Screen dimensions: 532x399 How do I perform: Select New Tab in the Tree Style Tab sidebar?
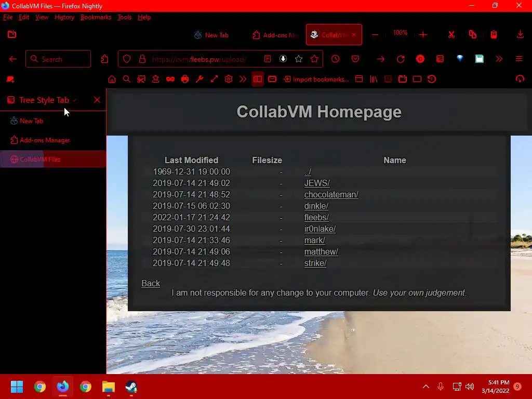coord(53,121)
